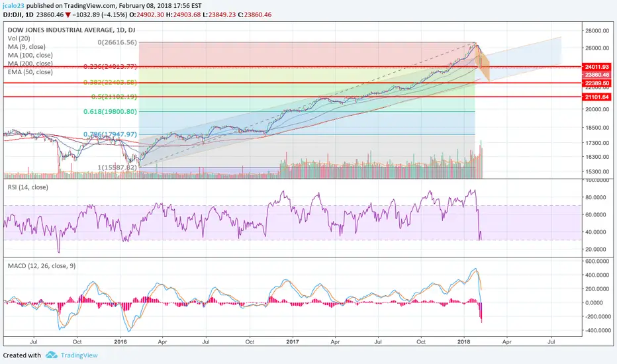Click the 1(15587.82) Fibonacci level label
The image size is (617, 364).
coord(117,167)
